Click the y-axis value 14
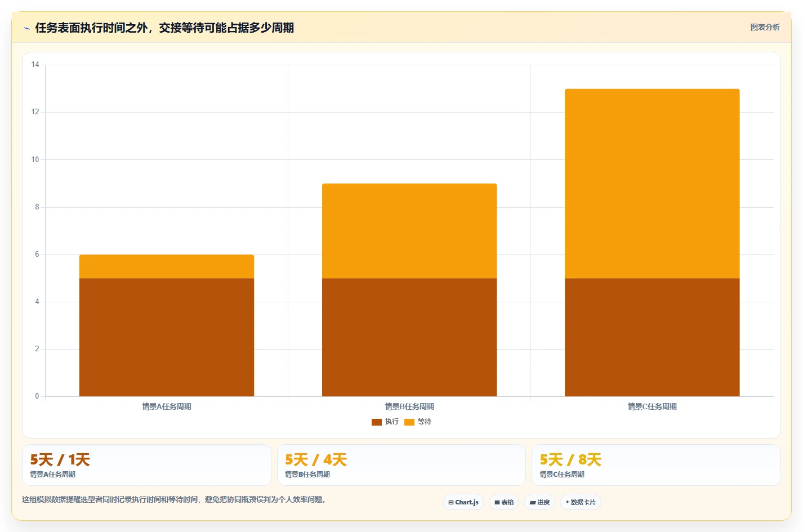Screen dimensions: 803x532 coord(35,65)
